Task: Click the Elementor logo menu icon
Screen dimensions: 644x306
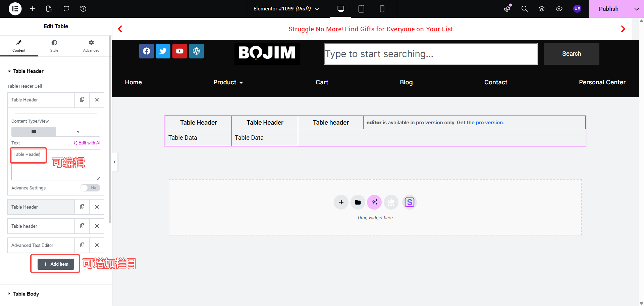Action: click(15, 9)
